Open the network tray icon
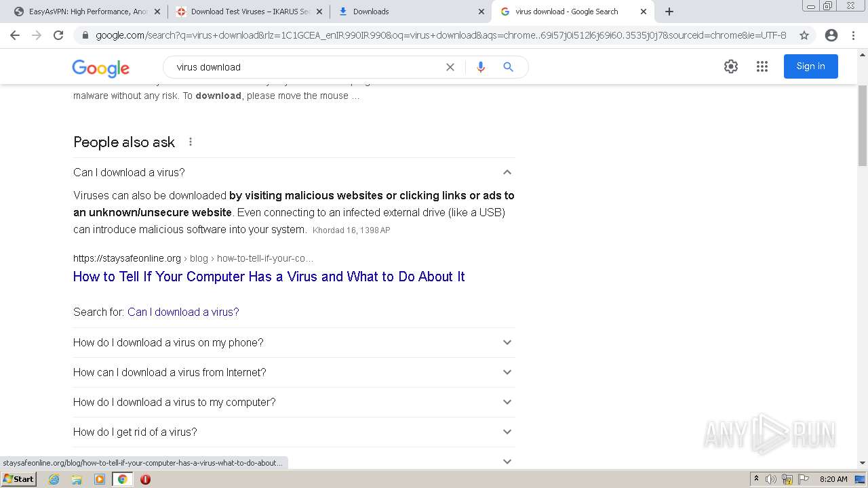The height and width of the screenshot is (488, 868). pyautogui.click(x=787, y=479)
